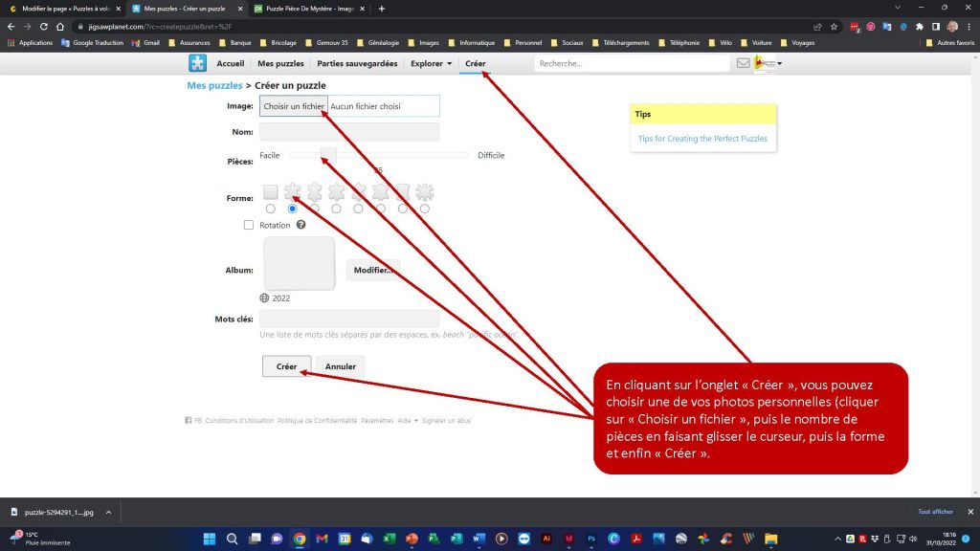Click the Choisir un fichier button
The image size is (980, 551).
(x=294, y=106)
